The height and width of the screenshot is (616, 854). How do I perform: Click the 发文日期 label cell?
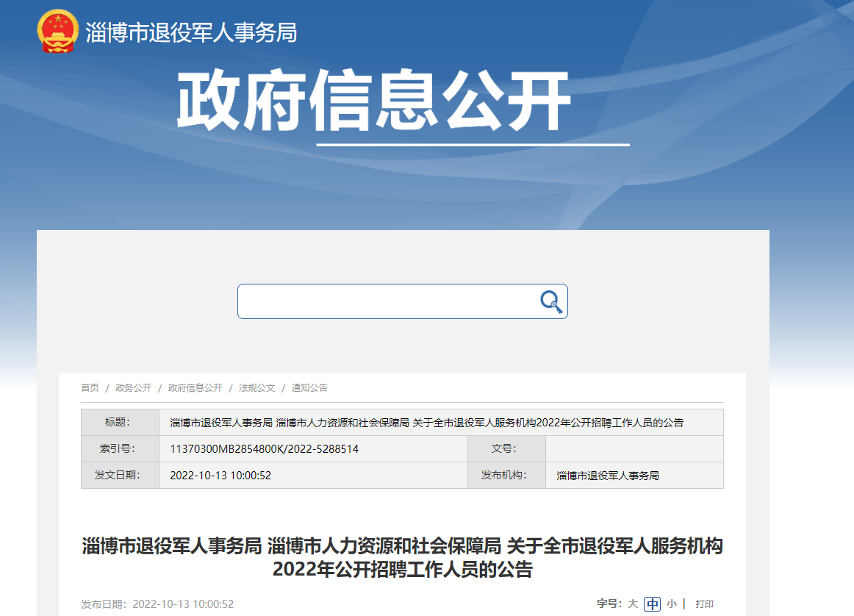click(120, 476)
